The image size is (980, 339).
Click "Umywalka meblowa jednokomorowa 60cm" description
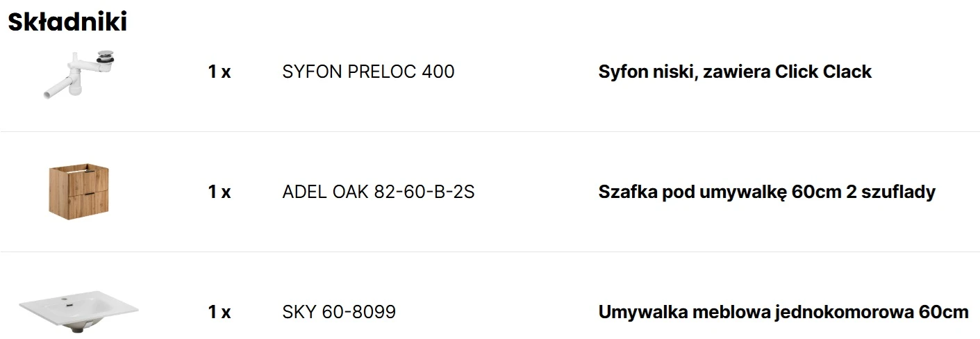pos(783,312)
